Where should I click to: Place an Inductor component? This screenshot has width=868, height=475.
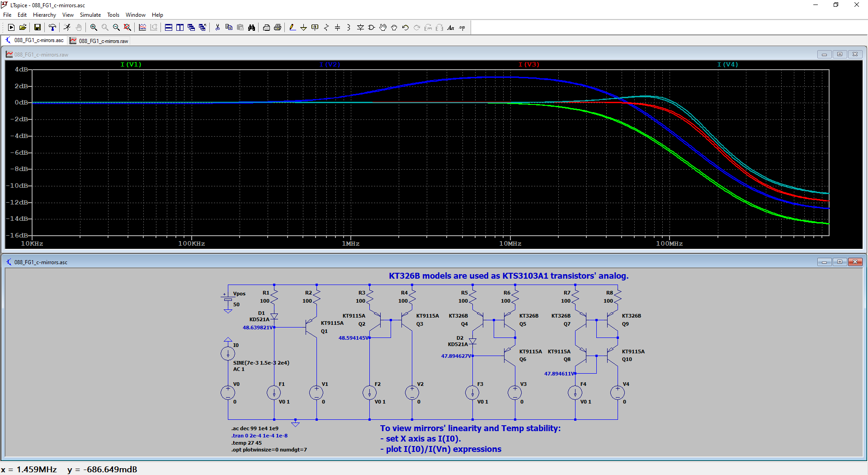(349, 28)
